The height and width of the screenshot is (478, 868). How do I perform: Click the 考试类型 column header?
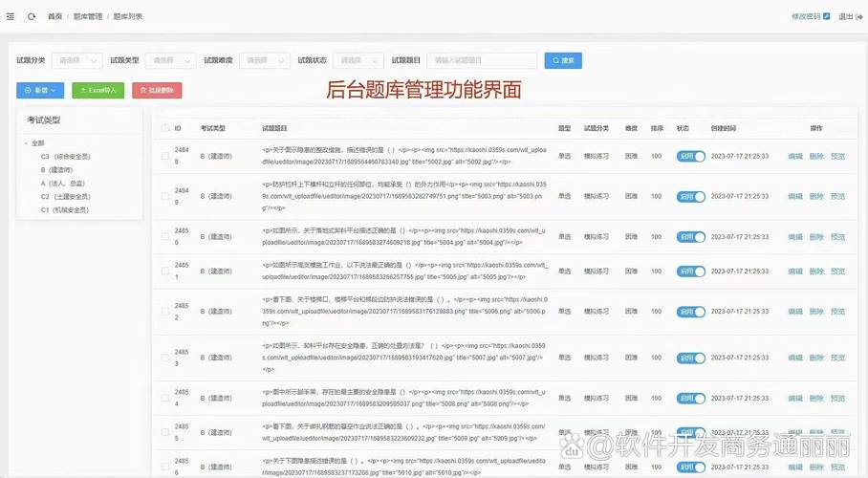(212, 128)
